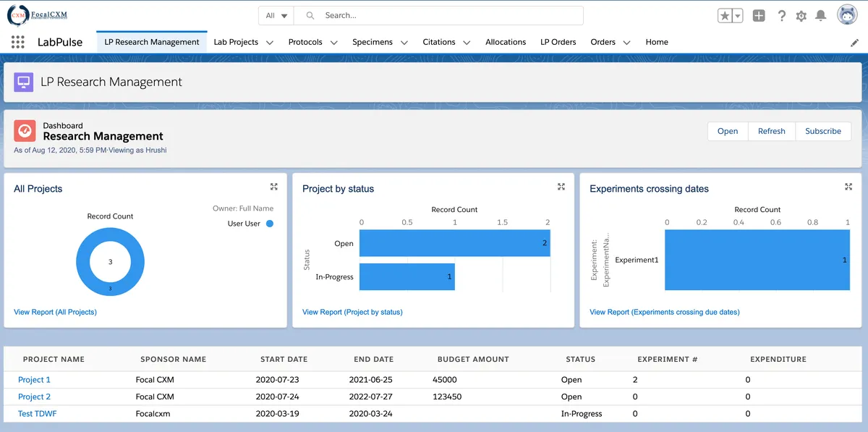The width and height of the screenshot is (868, 432).
Task: Open View Report (Experiments crossing due dates)
Action: tap(665, 312)
